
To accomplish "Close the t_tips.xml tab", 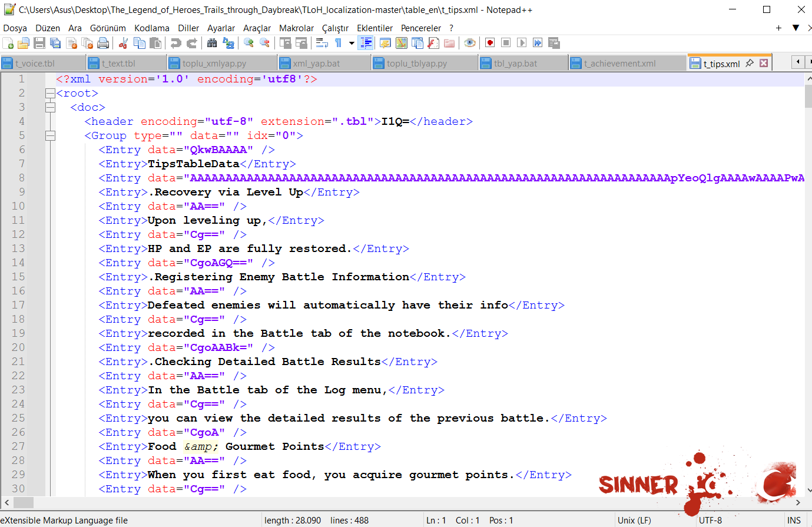I will 764,63.
